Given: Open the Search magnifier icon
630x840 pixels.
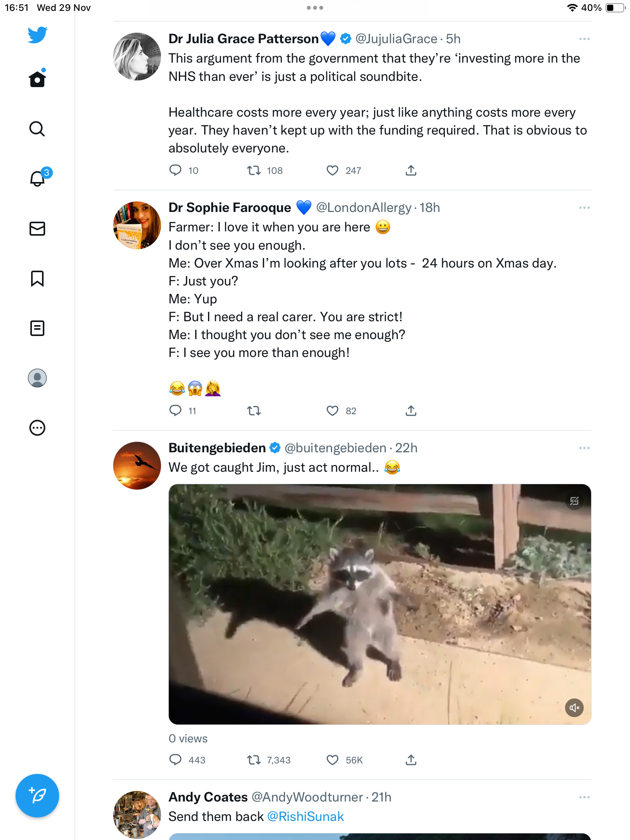Looking at the screenshot, I should pyautogui.click(x=37, y=129).
